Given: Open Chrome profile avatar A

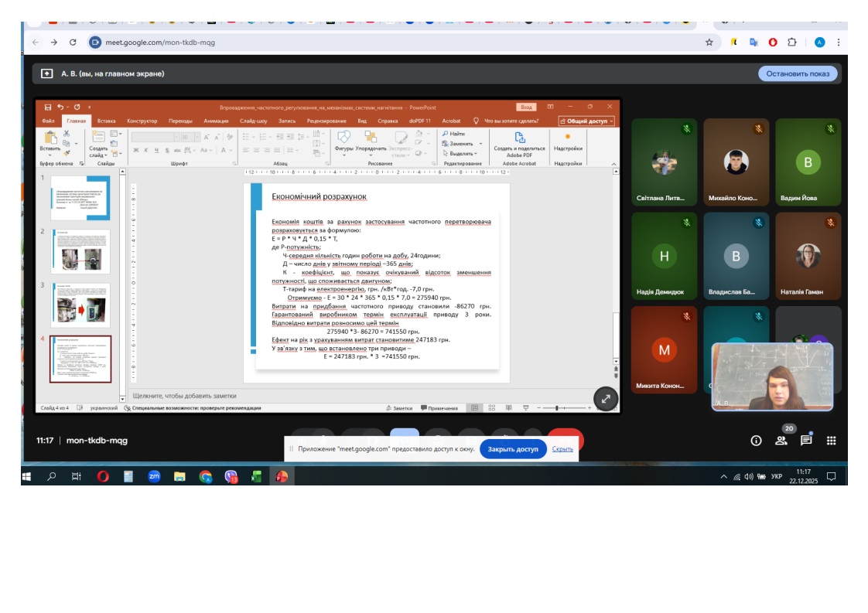Looking at the screenshot, I should tap(820, 42).
